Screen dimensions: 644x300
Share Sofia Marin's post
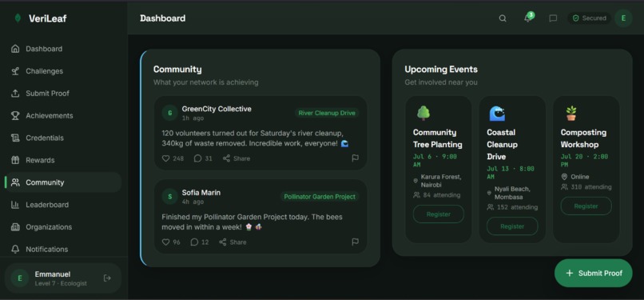233,242
